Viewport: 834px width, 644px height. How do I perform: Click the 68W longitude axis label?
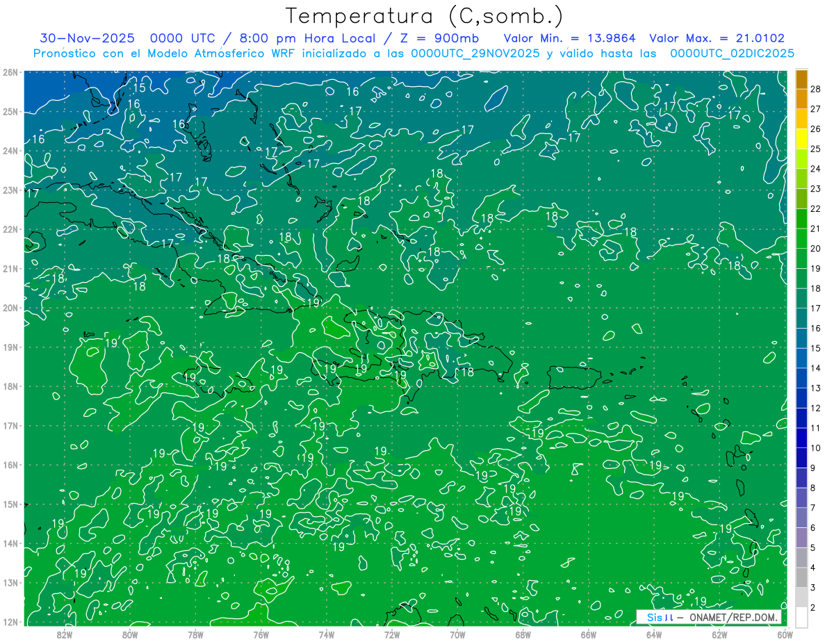[x=523, y=634]
